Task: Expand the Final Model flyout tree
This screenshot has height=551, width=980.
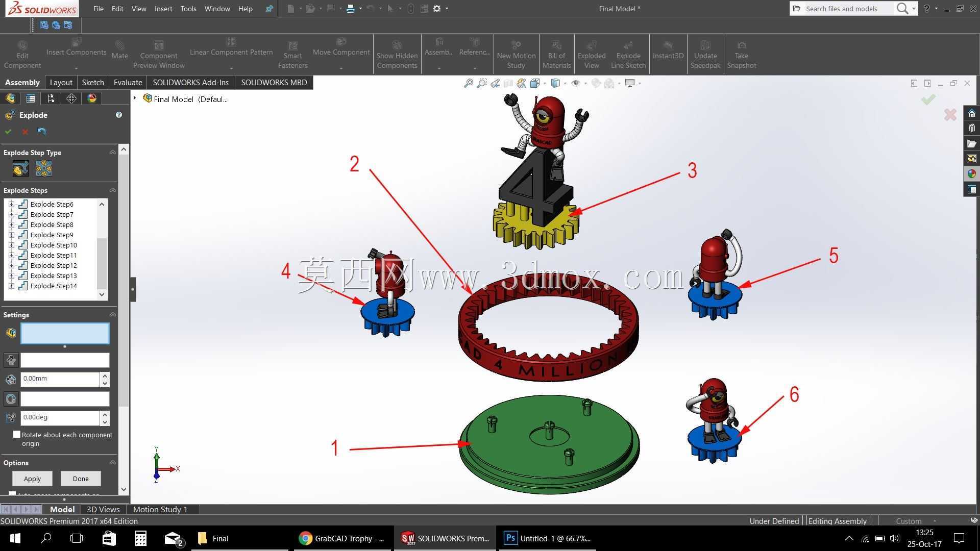Action: (135, 98)
